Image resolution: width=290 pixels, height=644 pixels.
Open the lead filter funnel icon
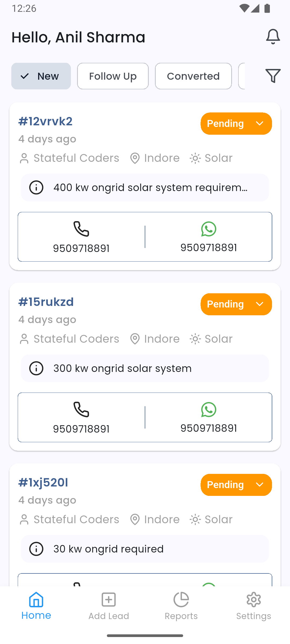273,76
